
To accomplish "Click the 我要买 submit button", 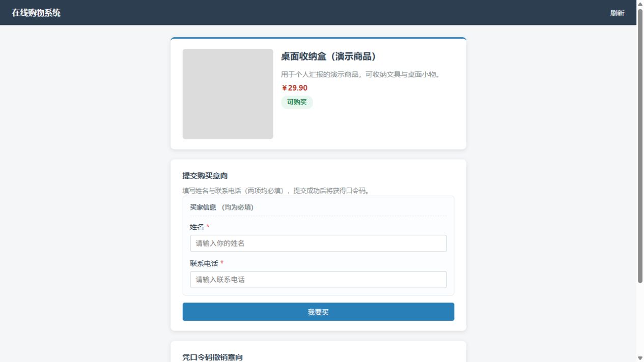I will pos(318,312).
